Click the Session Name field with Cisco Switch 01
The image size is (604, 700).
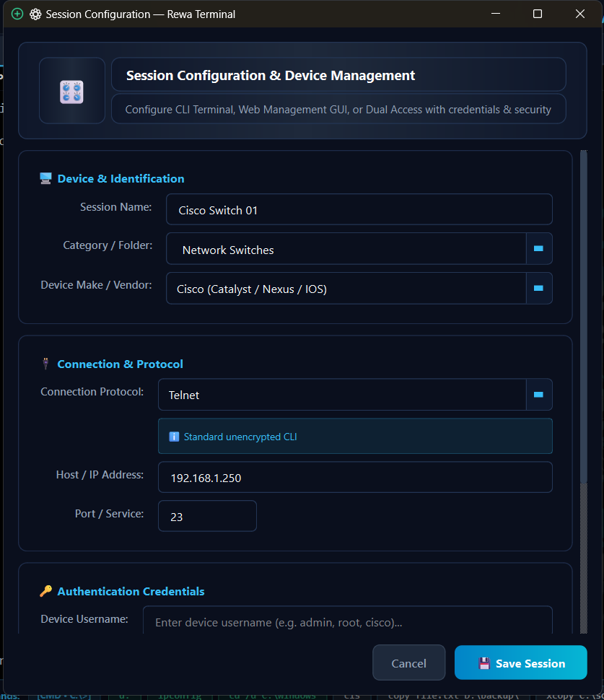click(359, 209)
